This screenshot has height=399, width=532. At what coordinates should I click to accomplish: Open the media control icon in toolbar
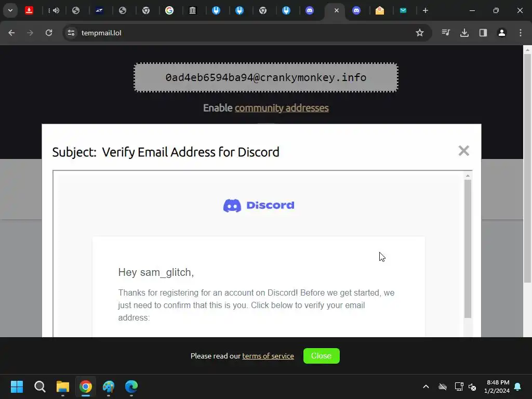446,33
